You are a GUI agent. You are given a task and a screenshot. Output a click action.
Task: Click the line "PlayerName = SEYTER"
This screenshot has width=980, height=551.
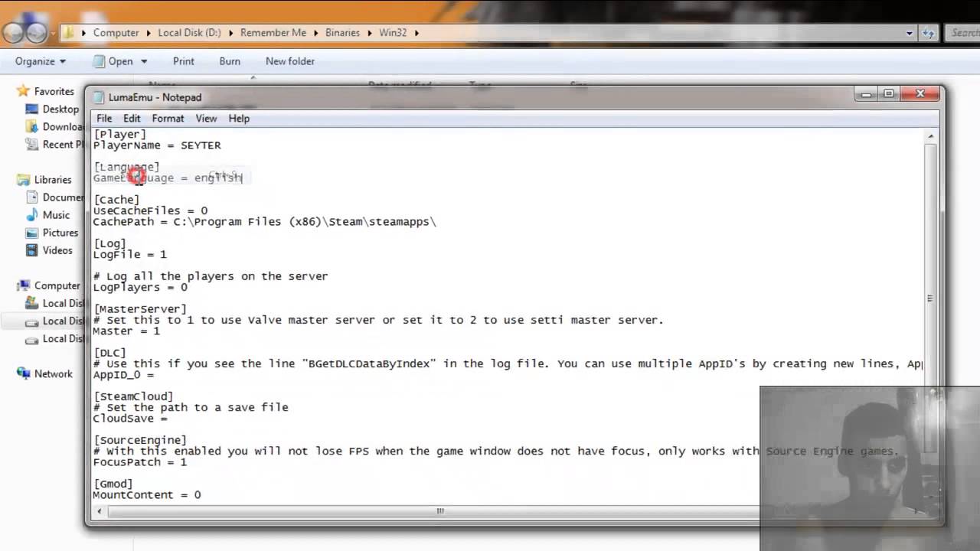[x=157, y=145]
